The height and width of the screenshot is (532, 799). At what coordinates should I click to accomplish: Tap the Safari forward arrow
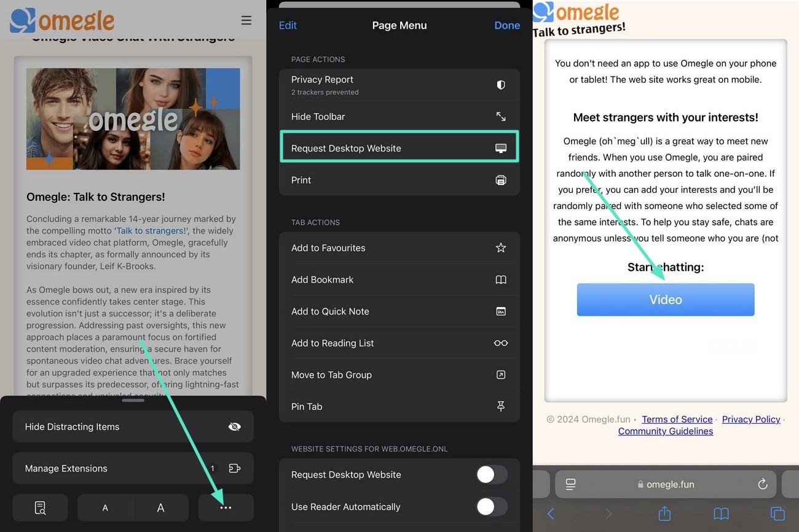click(608, 514)
